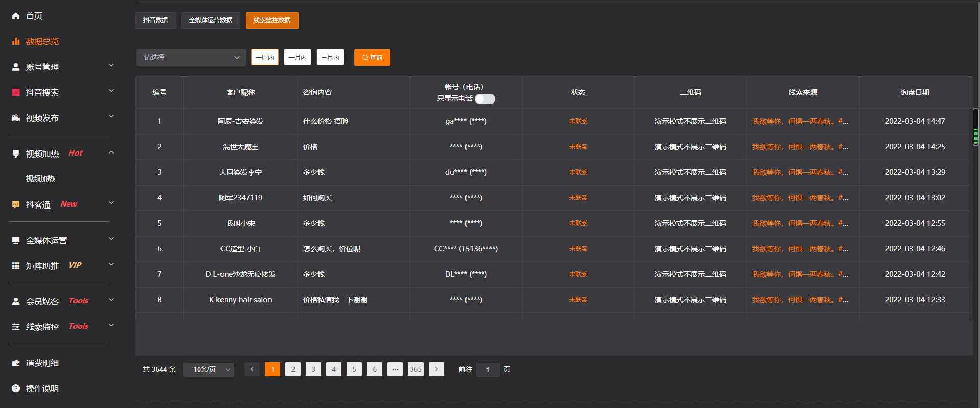
Task: Click the phone cell CC**** (15136****)
Action: (x=466, y=249)
